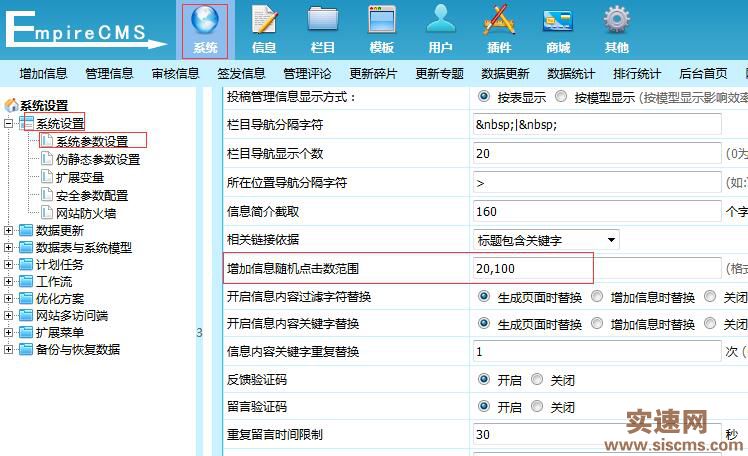Click the 计划任务 folder icon
The width and height of the screenshot is (748, 456).
tap(26, 264)
